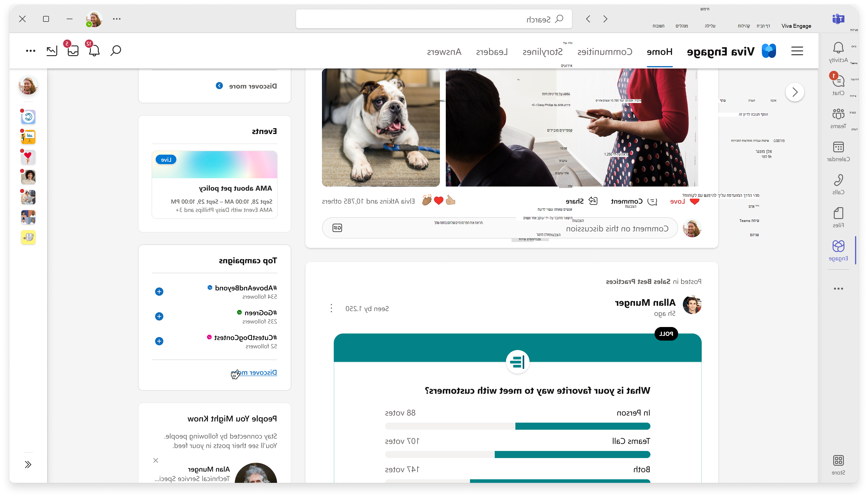The image size is (868, 497).
Task: Click the Comment on this discussion field
Action: pos(500,228)
